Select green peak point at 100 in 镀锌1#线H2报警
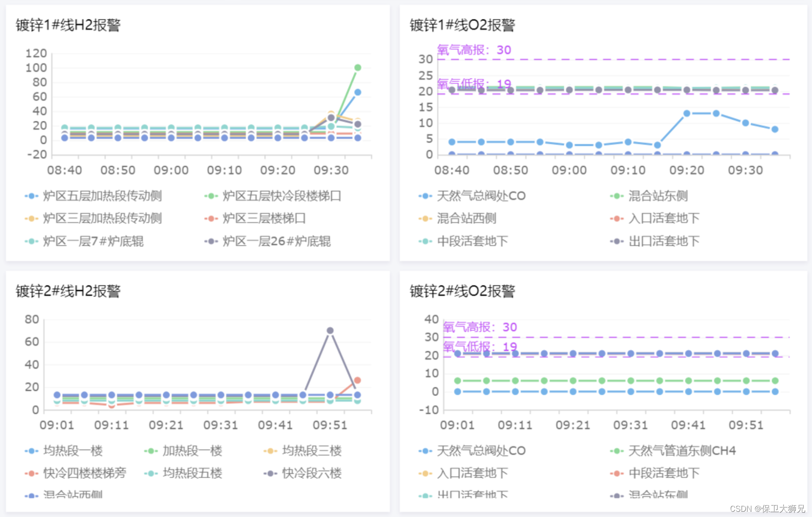812x517 pixels. [x=358, y=67]
